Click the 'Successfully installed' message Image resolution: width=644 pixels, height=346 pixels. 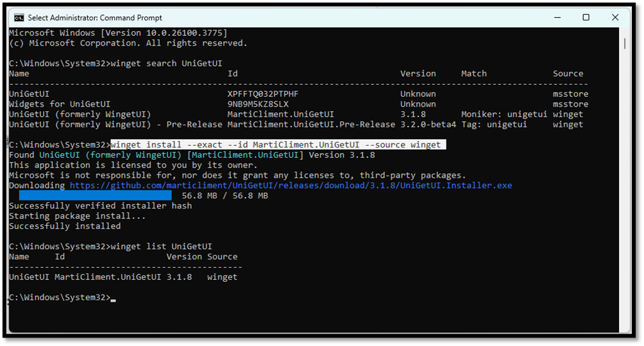pos(64,226)
